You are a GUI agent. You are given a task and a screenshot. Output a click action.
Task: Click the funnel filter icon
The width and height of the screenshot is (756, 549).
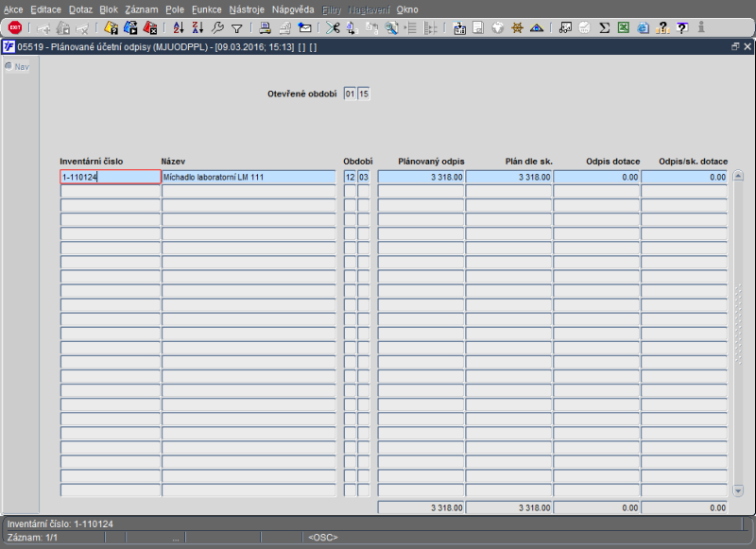[x=237, y=29]
